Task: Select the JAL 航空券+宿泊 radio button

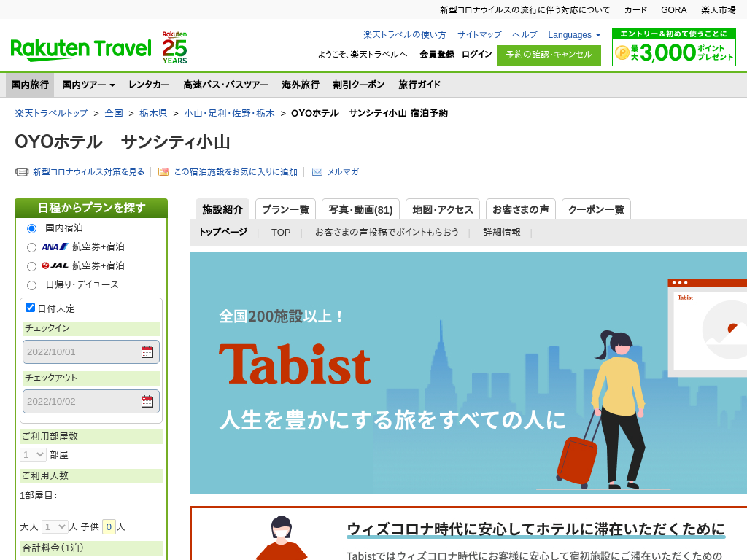Action: [31, 266]
